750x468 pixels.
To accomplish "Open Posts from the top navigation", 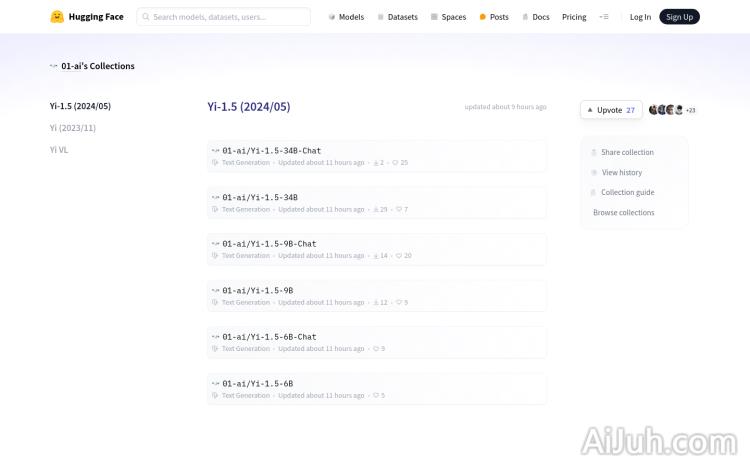I will point(494,17).
